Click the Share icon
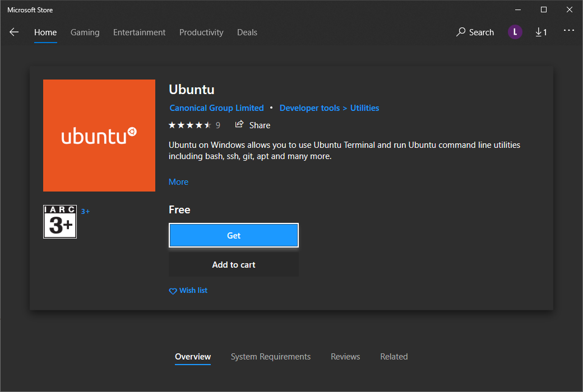583x392 pixels. coord(239,124)
